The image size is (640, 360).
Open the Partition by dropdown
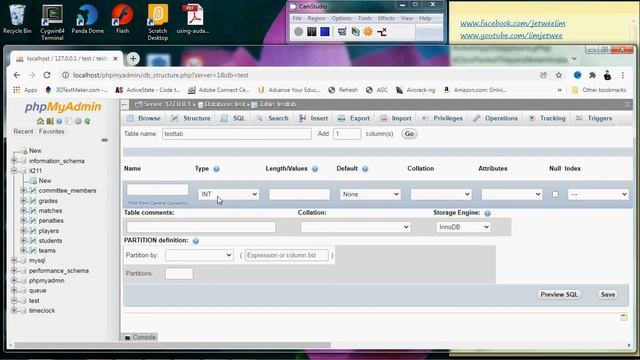click(x=199, y=255)
